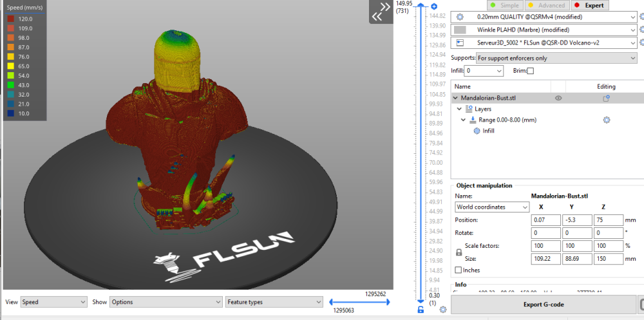Click the horizontal move slider right handle
644x320 pixels.
point(387,303)
